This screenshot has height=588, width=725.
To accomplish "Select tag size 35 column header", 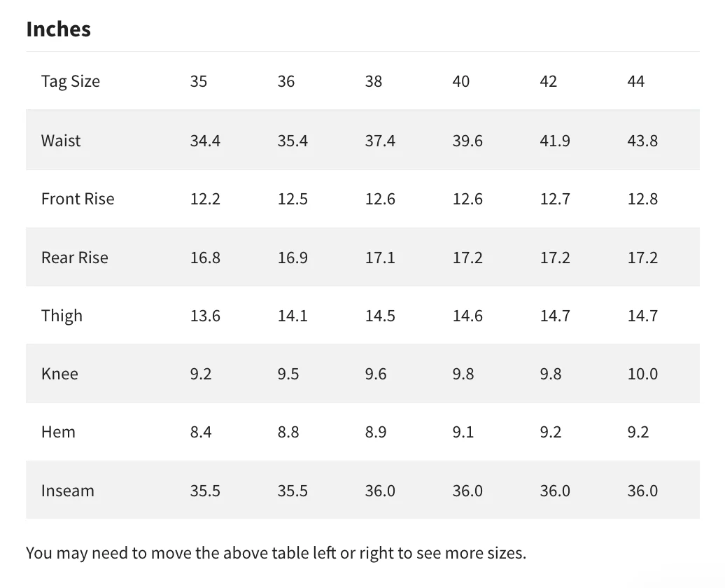I will pyautogui.click(x=199, y=81).
